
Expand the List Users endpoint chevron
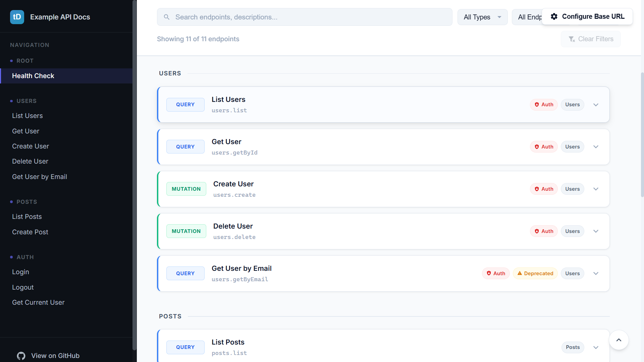[596, 105]
